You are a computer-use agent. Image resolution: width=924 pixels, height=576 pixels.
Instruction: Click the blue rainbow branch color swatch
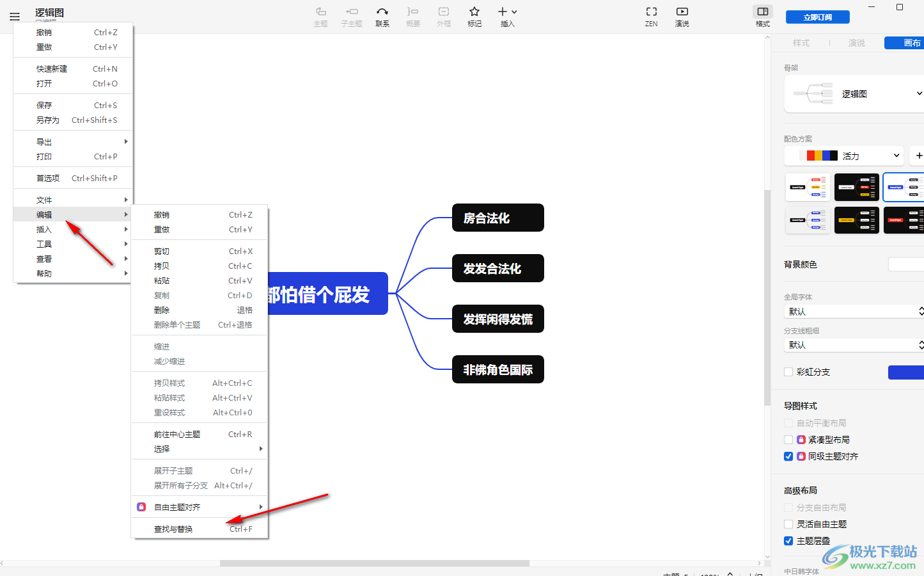[906, 372]
